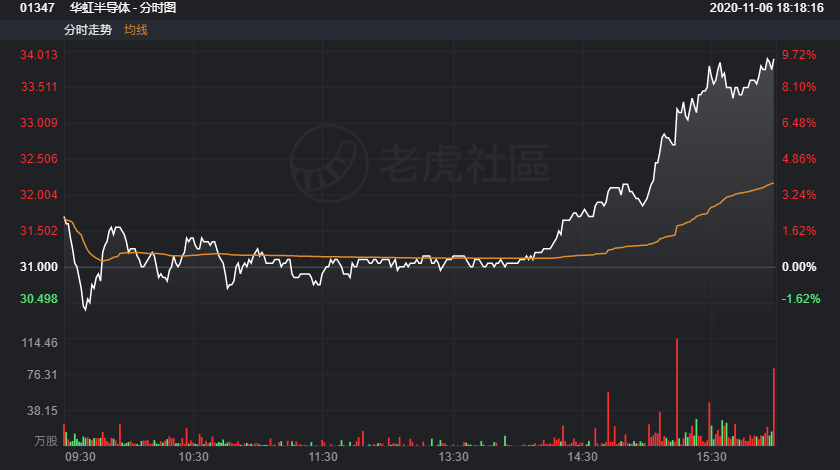Click the price label 33.009
The height and width of the screenshot is (470, 840).
click(39, 123)
